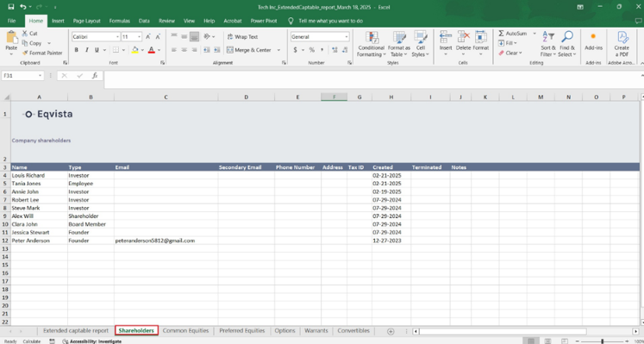Click the Paste icon
The height and width of the screenshot is (344, 644).
(x=11, y=38)
